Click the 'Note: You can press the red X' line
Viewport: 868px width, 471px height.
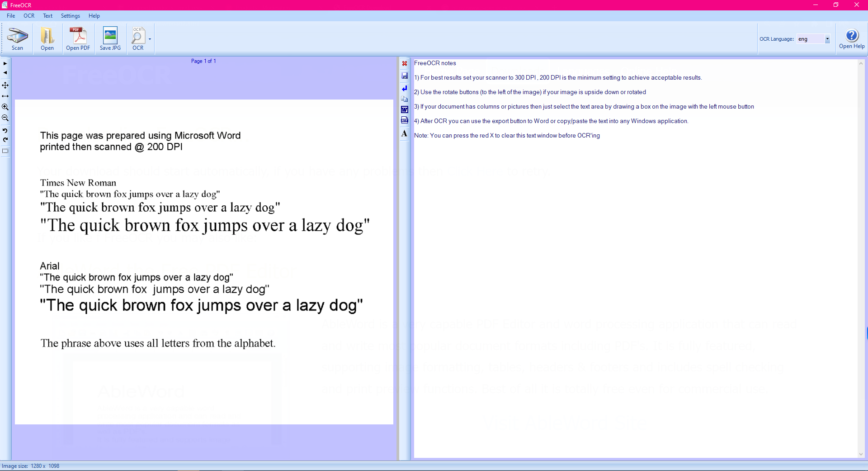pos(507,136)
